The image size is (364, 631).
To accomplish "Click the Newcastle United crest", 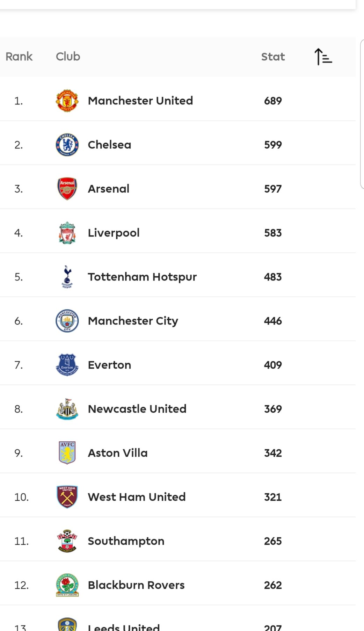I will coord(67,409).
